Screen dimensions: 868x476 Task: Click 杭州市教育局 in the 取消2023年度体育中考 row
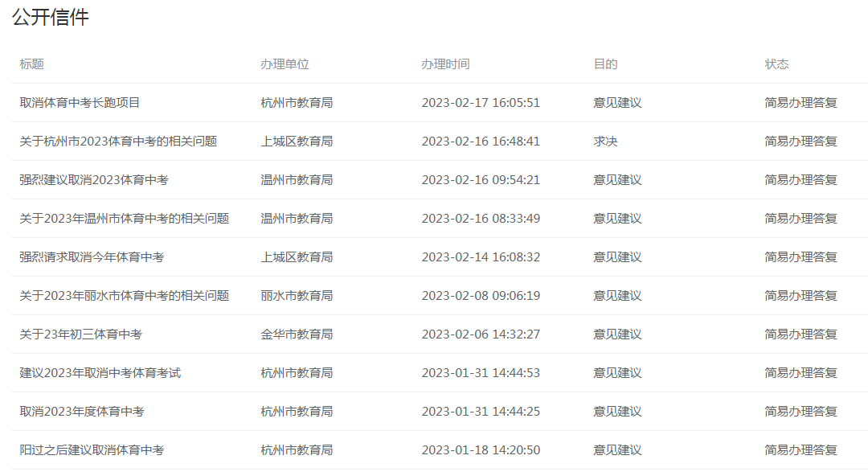tap(297, 411)
